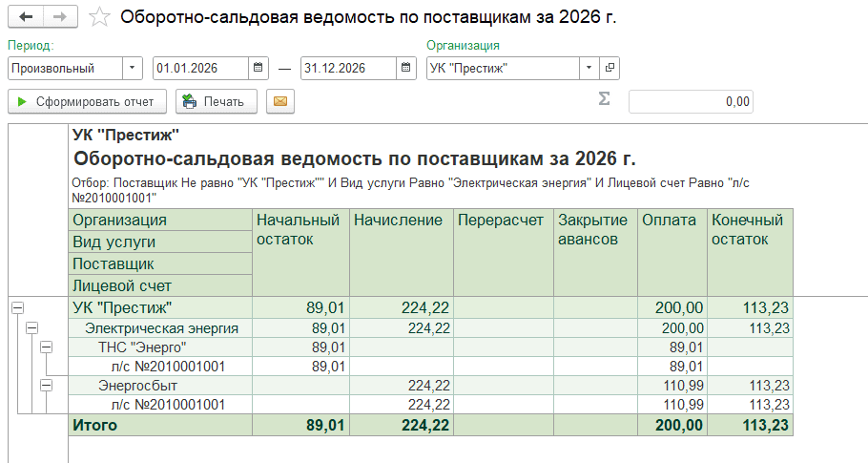Click Сформировать отчет button

coord(88,101)
